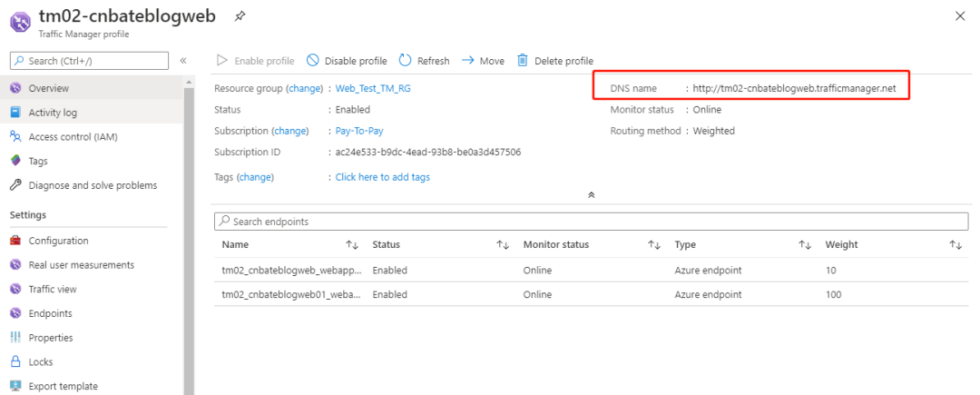Focus the Search (Ctrl+/) box
980x395 pixels.
point(89,61)
